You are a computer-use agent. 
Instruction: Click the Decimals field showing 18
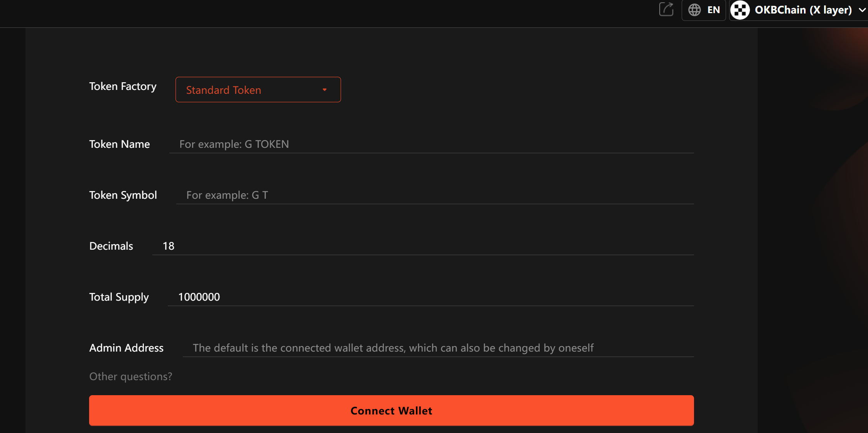pyautogui.click(x=423, y=246)
